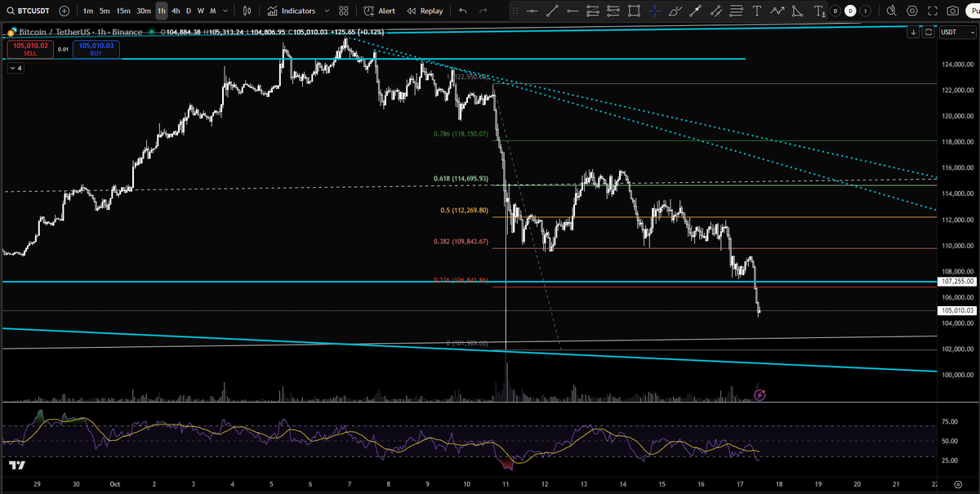Switch to the 4h timeframe
The width and height of the screenshot is (980, 494).
pos(176,11)
